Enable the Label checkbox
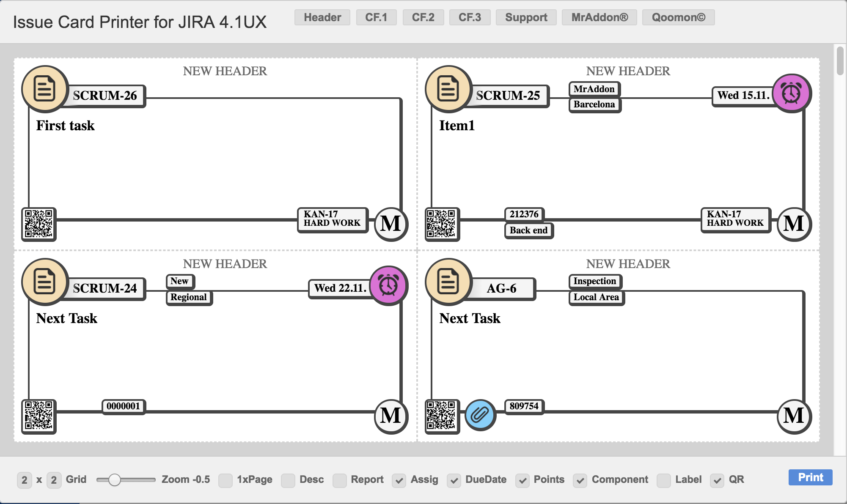Image resolution: width=847 pixels, height=504 pixels. point(663,480)
